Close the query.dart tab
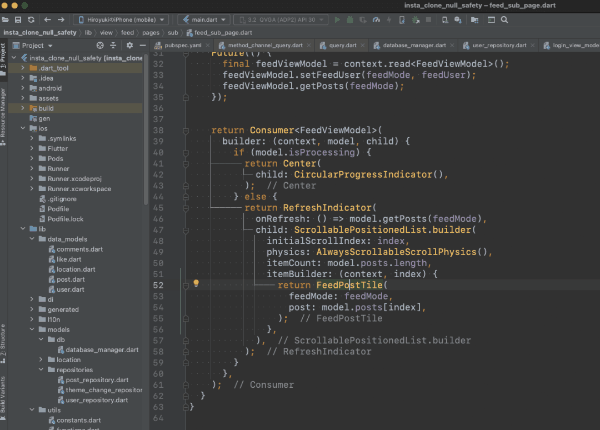This screenshot has height=430, width=600. click(x=362, y=45)
